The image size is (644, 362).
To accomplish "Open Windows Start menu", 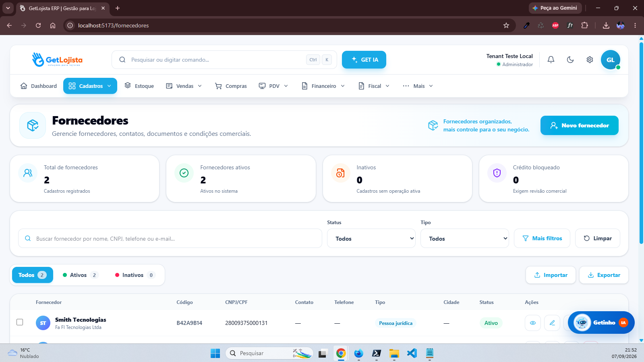I will coord(215,354).
